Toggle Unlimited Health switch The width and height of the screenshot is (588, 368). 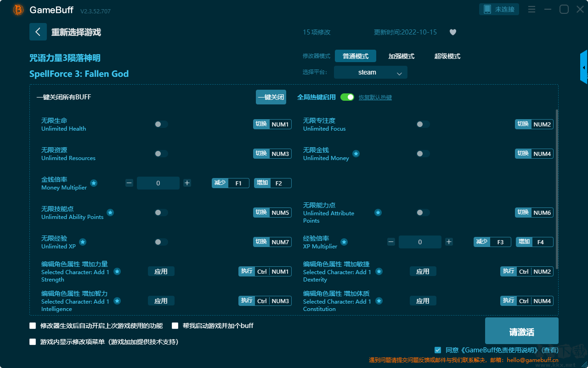161,124
